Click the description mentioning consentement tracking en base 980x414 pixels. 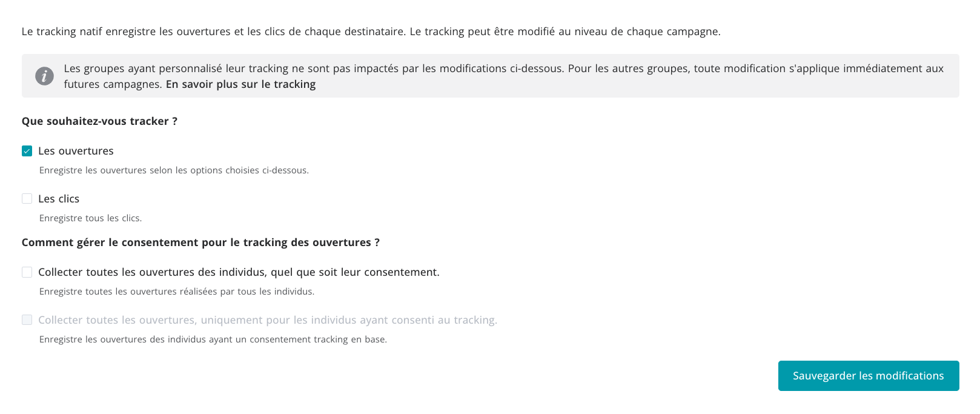click(x=213, y=339)
